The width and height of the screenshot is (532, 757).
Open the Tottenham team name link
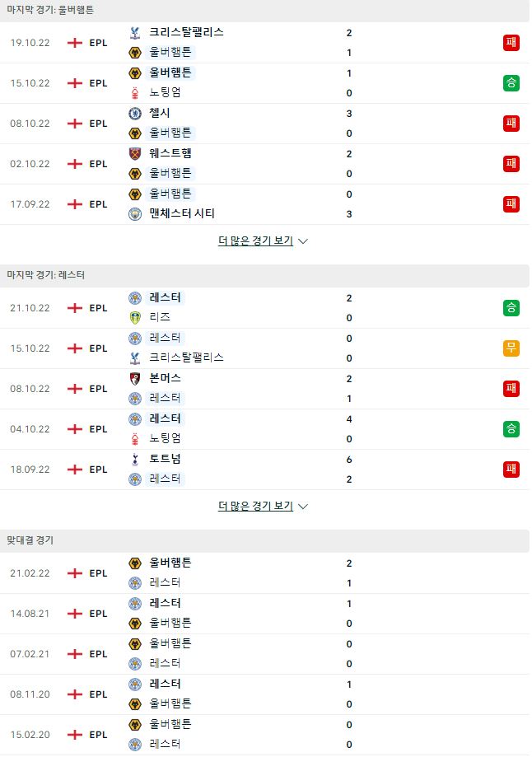(165, 459)
